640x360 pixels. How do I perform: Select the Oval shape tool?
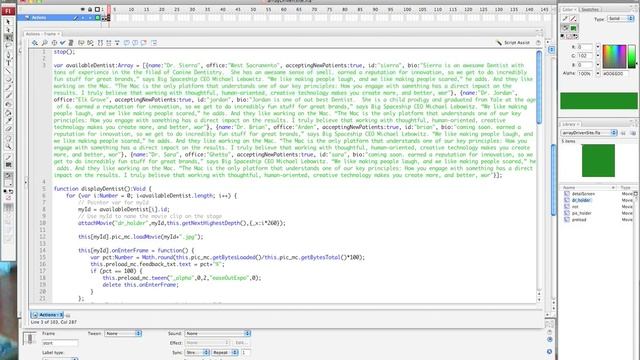pos(8,79)
